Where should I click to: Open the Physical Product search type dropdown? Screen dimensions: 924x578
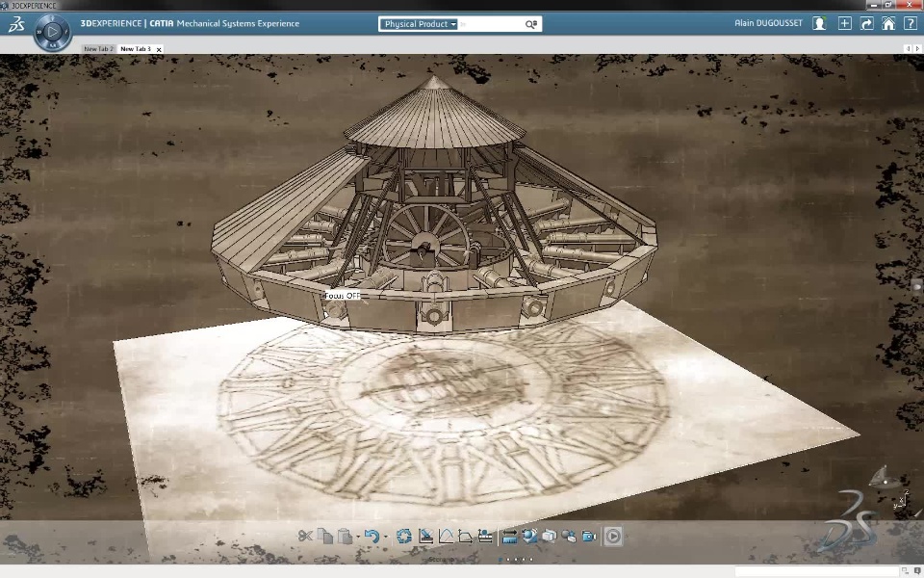pos(419,24)
